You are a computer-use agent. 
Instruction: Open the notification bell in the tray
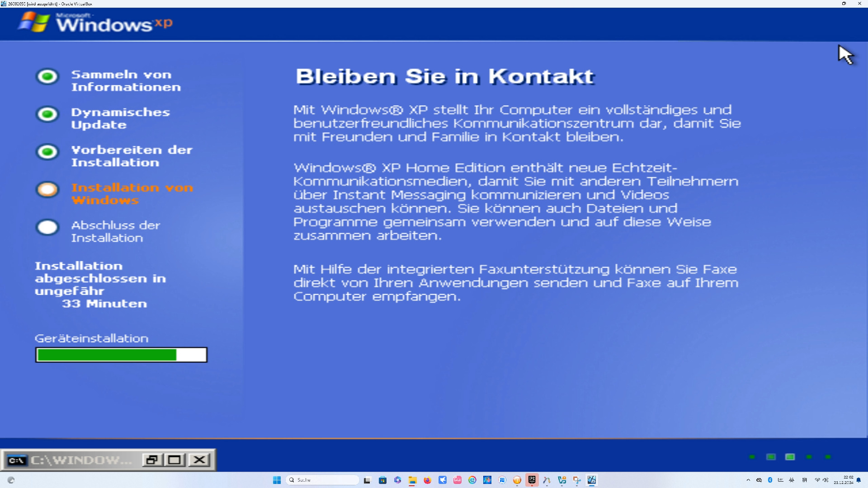pyautogui.click(x=859, y=480)
